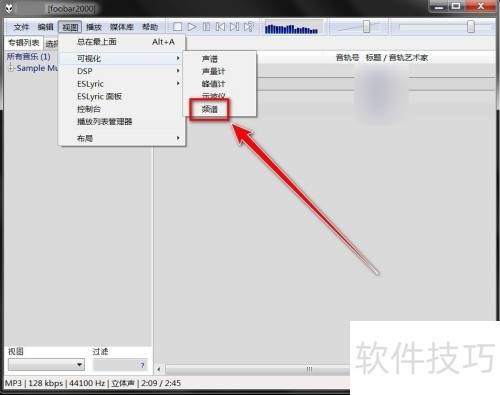The width and height of the screenshot is (500, 395).
Task: Expand the 可视化 submenu
Action: [122, 59]
